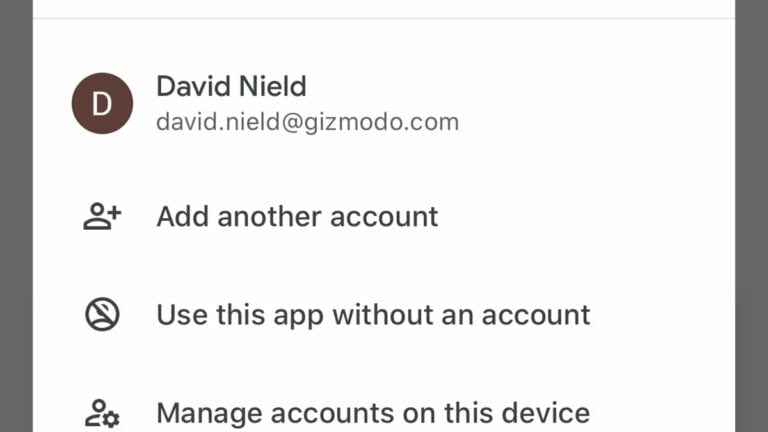The image size is (768, 432).
Task: Click the brown D avatar circle
Action: coord(102,103)
